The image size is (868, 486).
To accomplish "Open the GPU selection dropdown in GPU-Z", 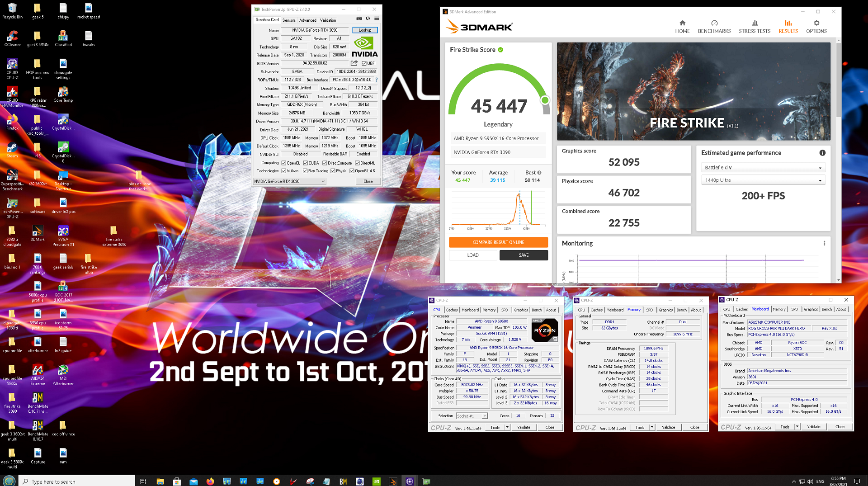I will pyautogui.click(x=289, y=181).
